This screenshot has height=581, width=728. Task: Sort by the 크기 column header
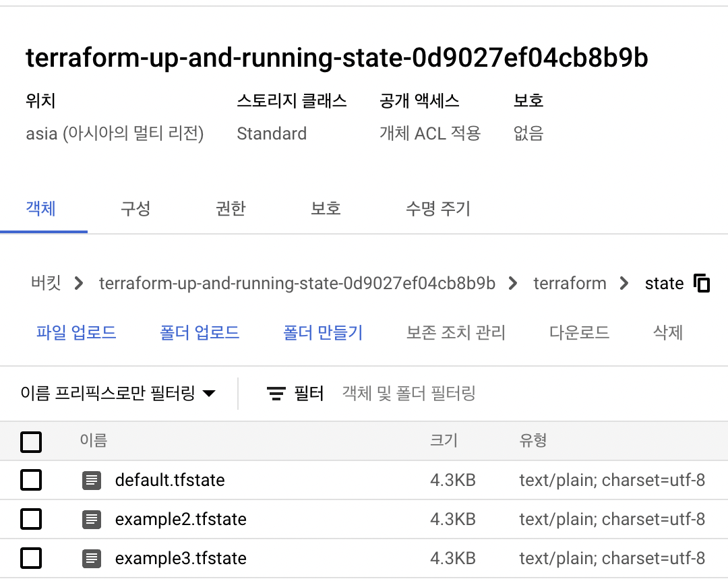pos(444,440)
